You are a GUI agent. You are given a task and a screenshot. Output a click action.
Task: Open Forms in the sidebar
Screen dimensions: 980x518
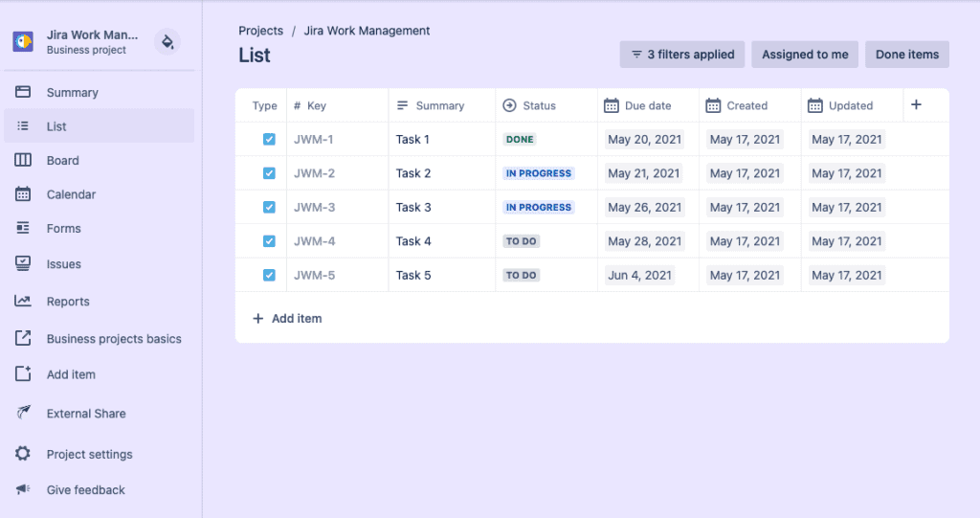click(x=63, y=229)
